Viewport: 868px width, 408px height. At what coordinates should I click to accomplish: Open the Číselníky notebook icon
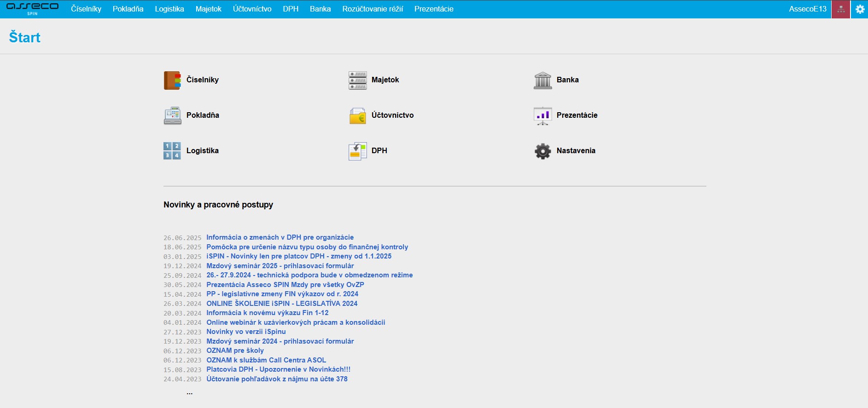pos(172,80)
